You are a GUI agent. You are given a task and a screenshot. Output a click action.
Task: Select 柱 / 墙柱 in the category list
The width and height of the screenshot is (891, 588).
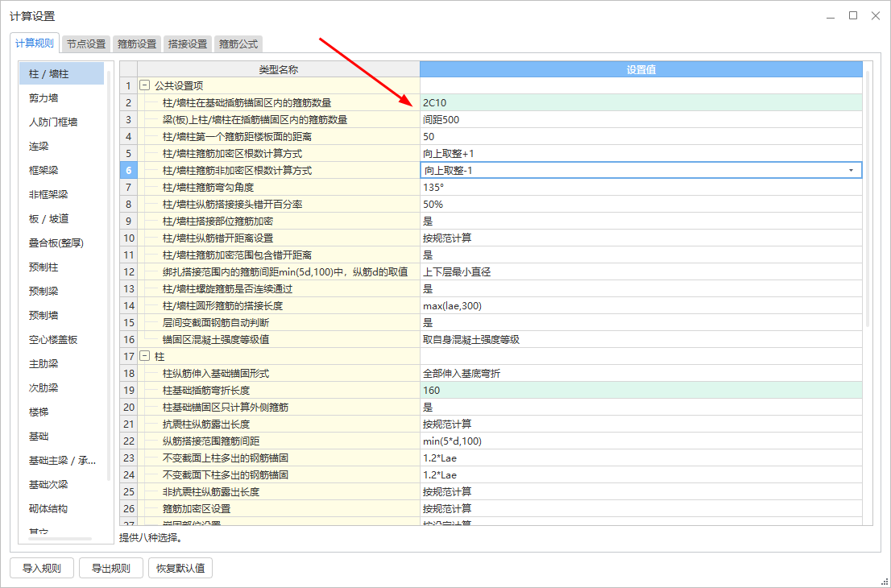tap(61, 74)
